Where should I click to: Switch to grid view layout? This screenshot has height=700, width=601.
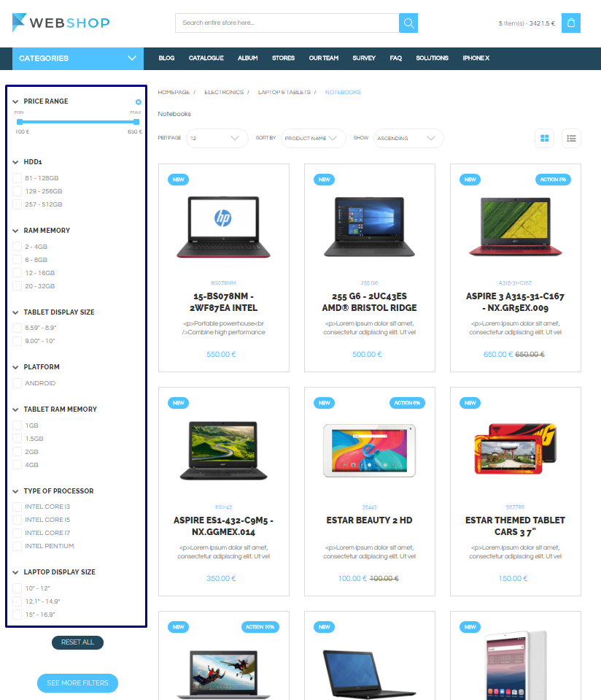pyautogui.click(x=544, y=139)
